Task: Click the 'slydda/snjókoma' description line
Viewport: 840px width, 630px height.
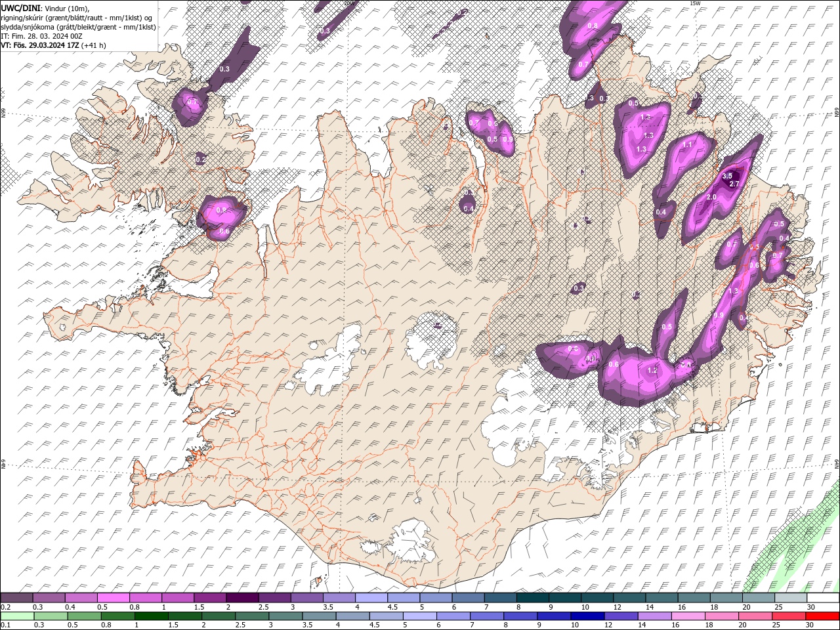Action: pos(79,27)
